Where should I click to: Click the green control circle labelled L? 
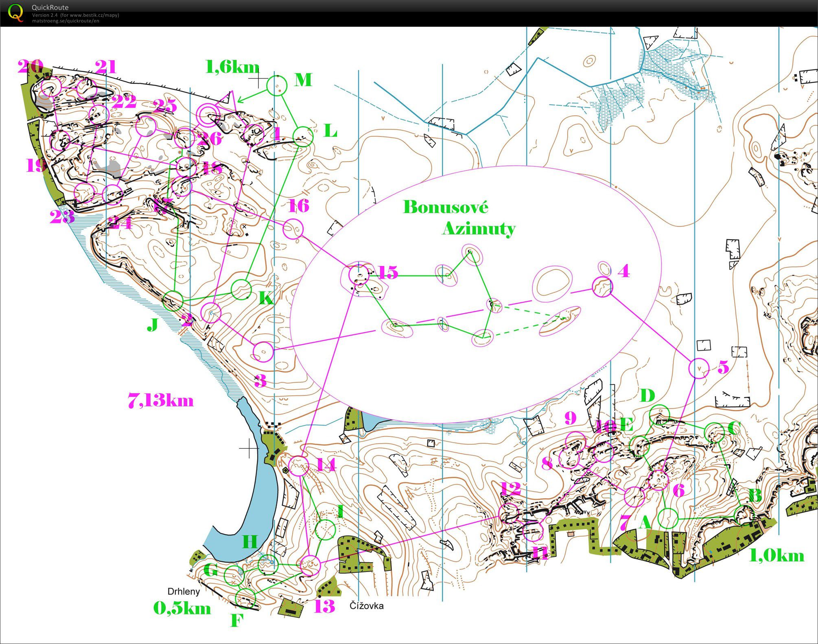pos(303,137)
